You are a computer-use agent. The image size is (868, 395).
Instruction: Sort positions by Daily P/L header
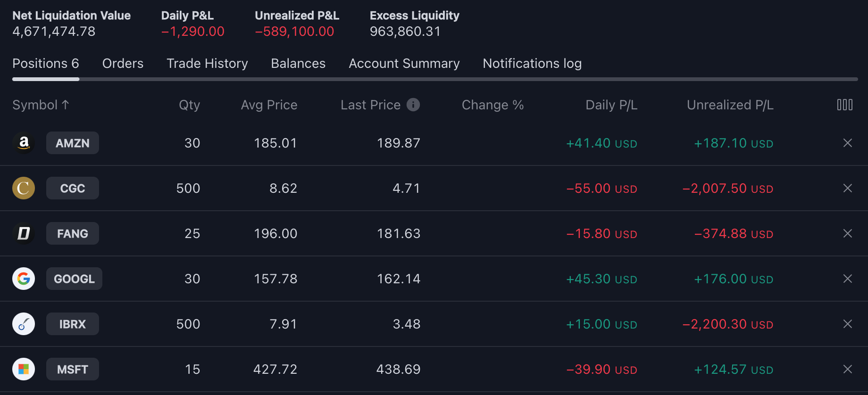pos(611,105)
